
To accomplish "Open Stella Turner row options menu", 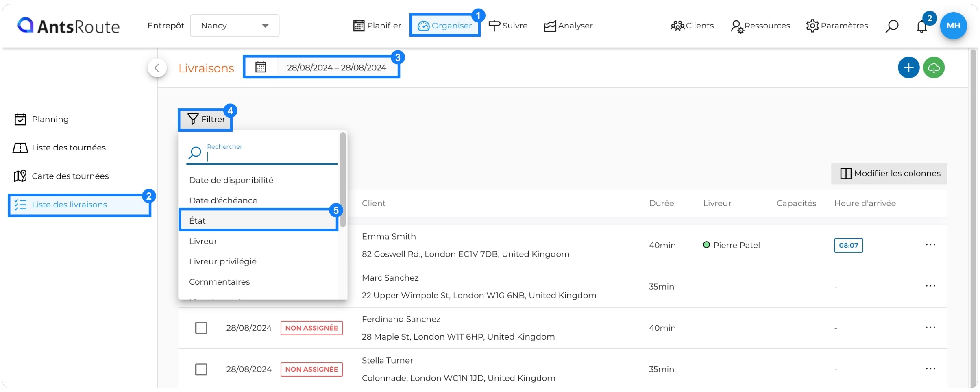I will 930,369.
